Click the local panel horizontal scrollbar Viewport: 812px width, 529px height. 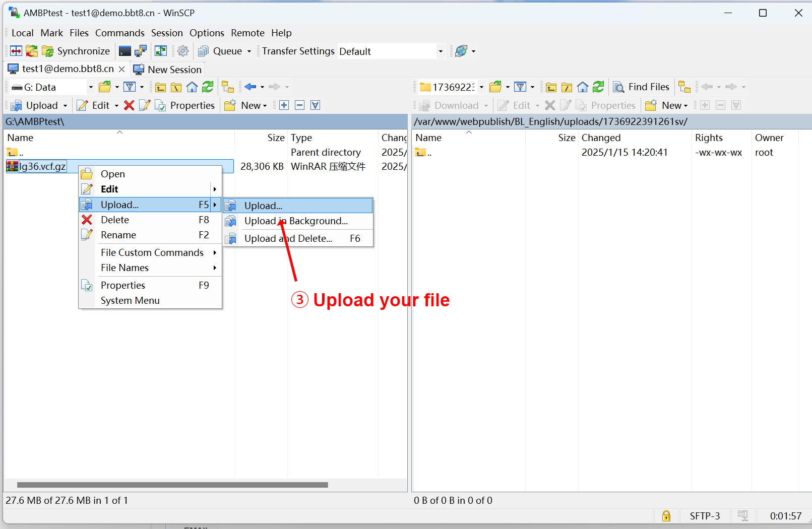[x=172, y=485]
